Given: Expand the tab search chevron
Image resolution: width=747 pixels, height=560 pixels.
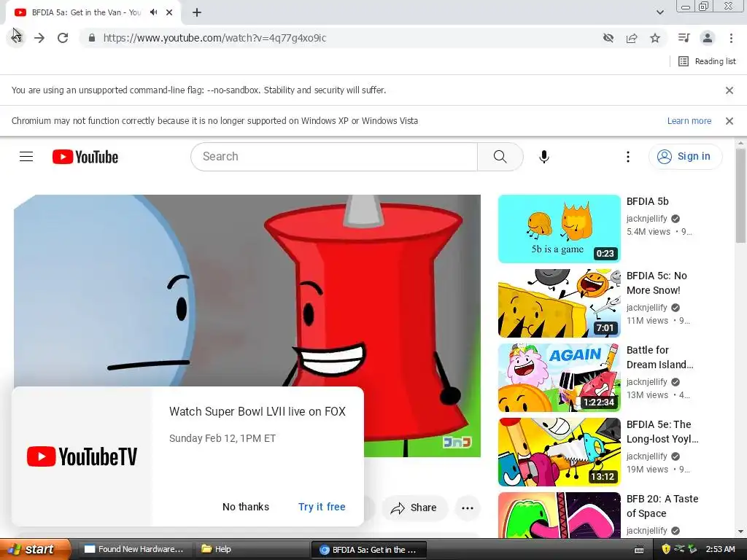Looking at the screenshot, I should [x=659, y=12].
